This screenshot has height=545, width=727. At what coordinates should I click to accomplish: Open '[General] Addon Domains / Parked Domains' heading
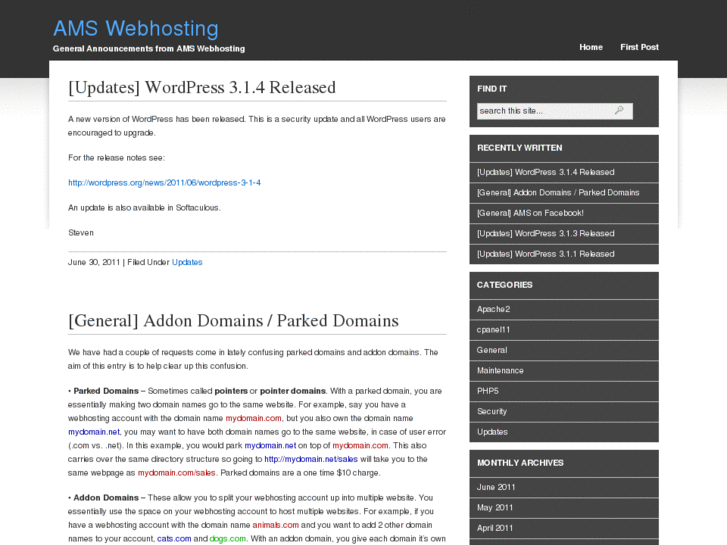point(233,321)
